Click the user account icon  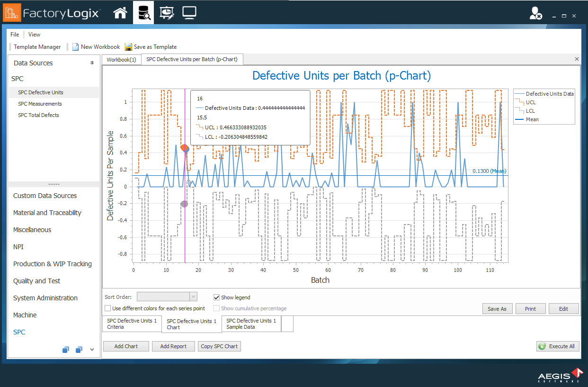535,14
